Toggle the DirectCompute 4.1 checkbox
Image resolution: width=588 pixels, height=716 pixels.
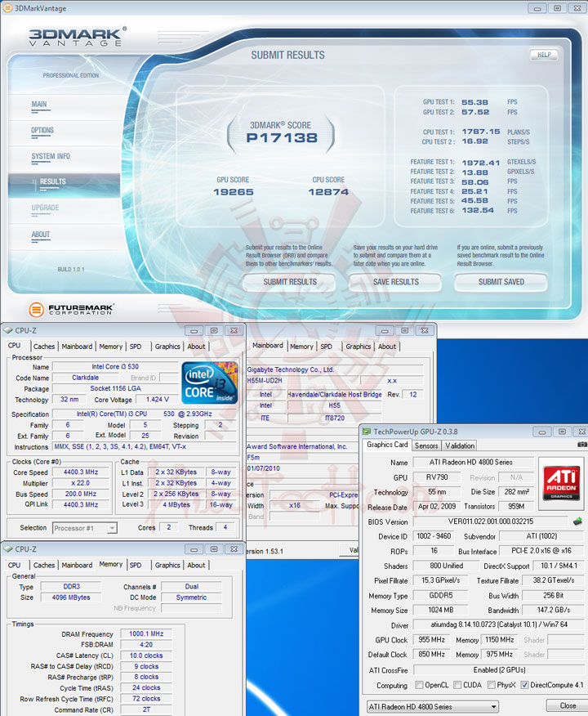click(x=524, y=685)
